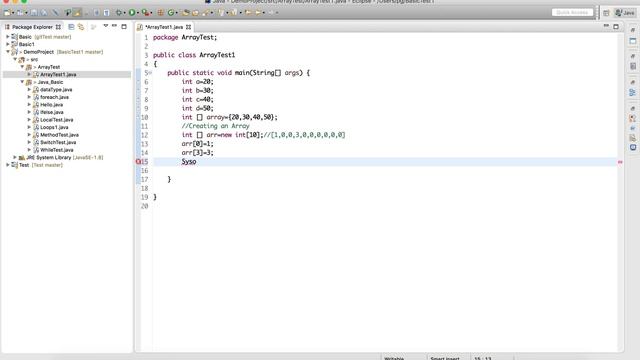Select SwitchTest.java in Package Explorer
Viewport: 640px width, 360px height.
click(58, 142)
